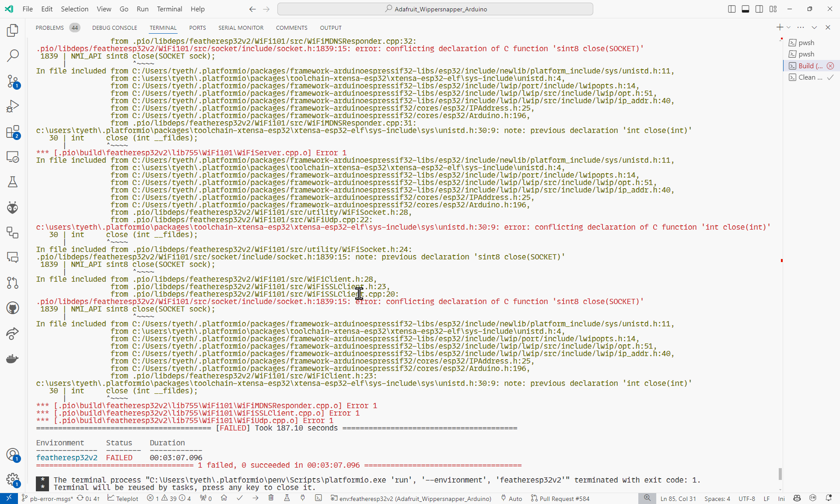Image resolution: width=840 pixels, height=504 pixels.
Task: Click Pull Request #584 in status bar
Action: (x=560, y=498)
